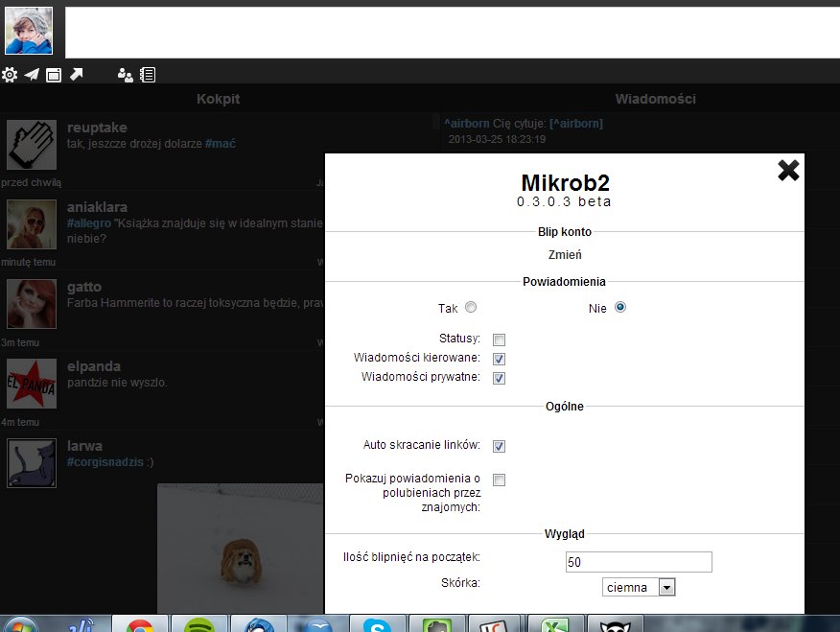Open Google Chrome from the taskbar
This screenshot has height=632, width=840.
click(139, 624)
